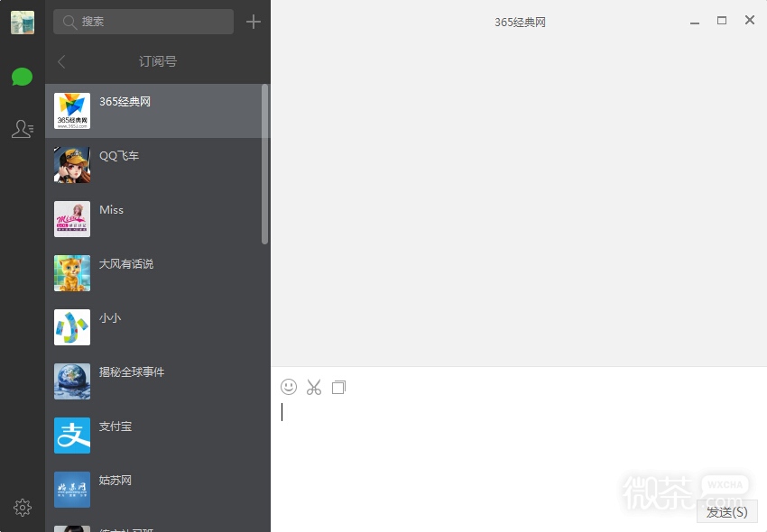Click the 姑苏网 account thumbnail
Viewport: 767px width, 532px height.
tap(71, 490)
